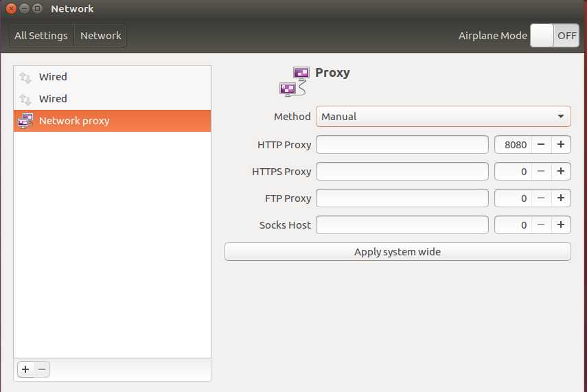Click the FTP Proxy host field
The width and height of the screenshot is (587, 392).
(402, 198)
